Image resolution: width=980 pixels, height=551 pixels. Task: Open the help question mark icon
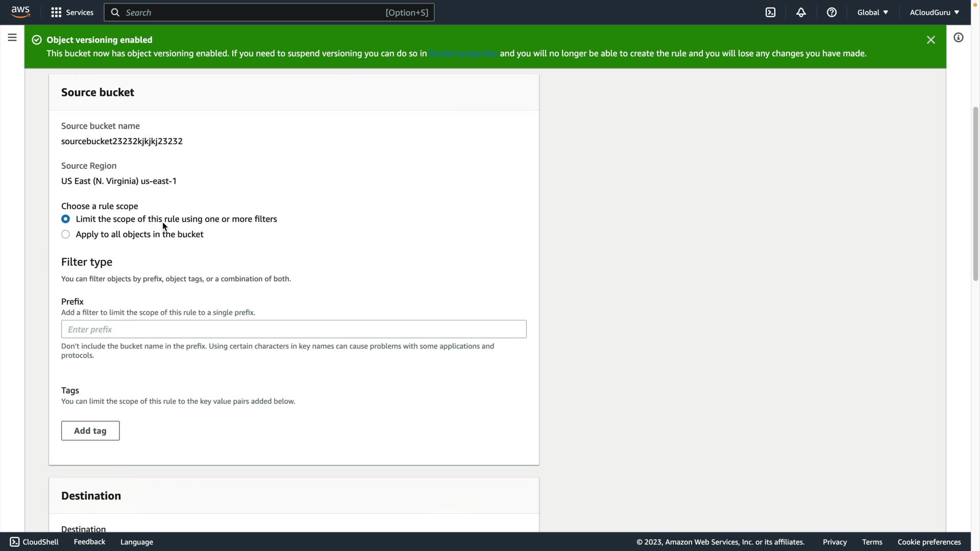(831, 12)
